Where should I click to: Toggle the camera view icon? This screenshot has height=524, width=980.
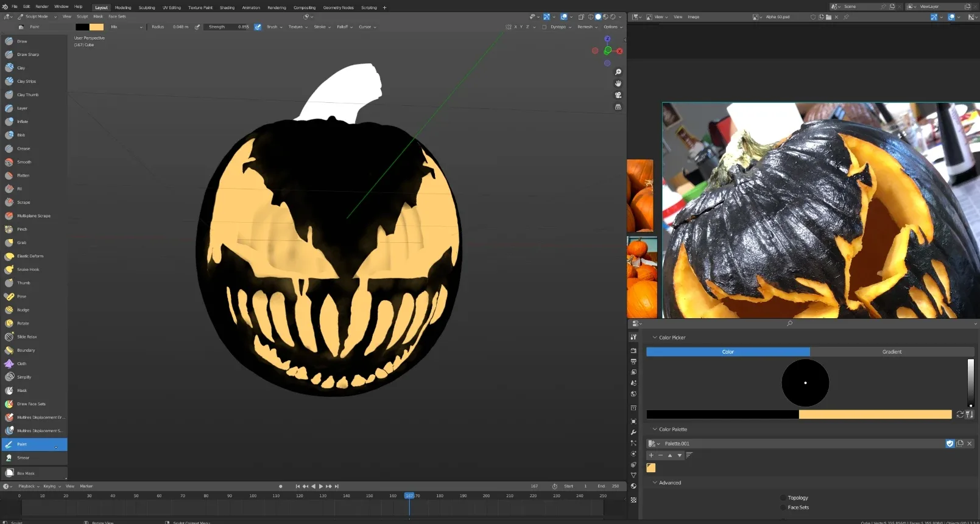click(x=618, y=95)
